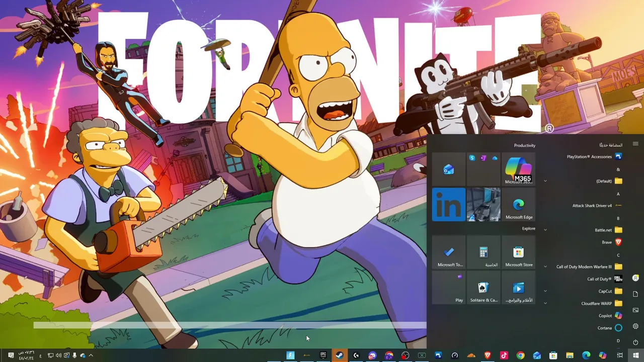Launch the Microsoft 365 tile

[x=519, y=169]
